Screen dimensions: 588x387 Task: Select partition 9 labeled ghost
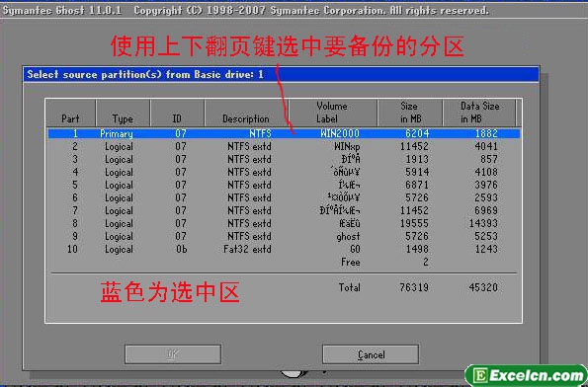[284, 236]
